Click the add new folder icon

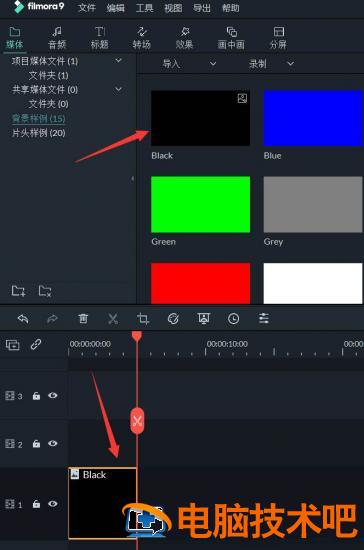[x=18, y=291]
